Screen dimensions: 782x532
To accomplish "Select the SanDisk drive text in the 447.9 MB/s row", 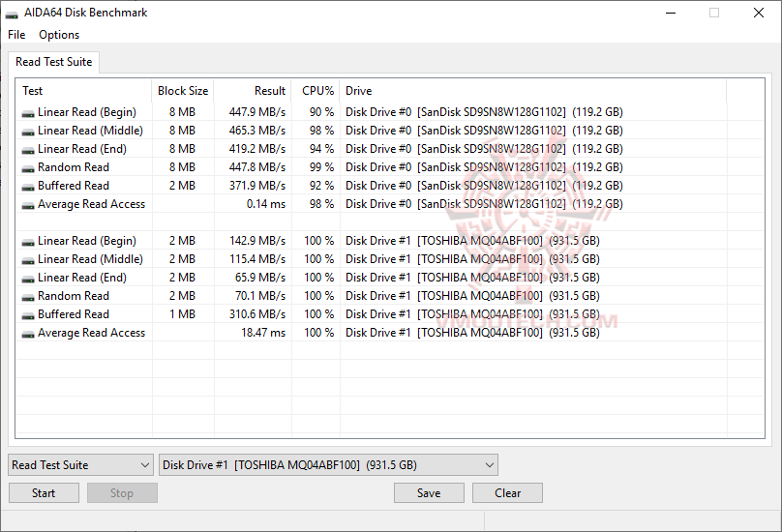I will (484, 112).
